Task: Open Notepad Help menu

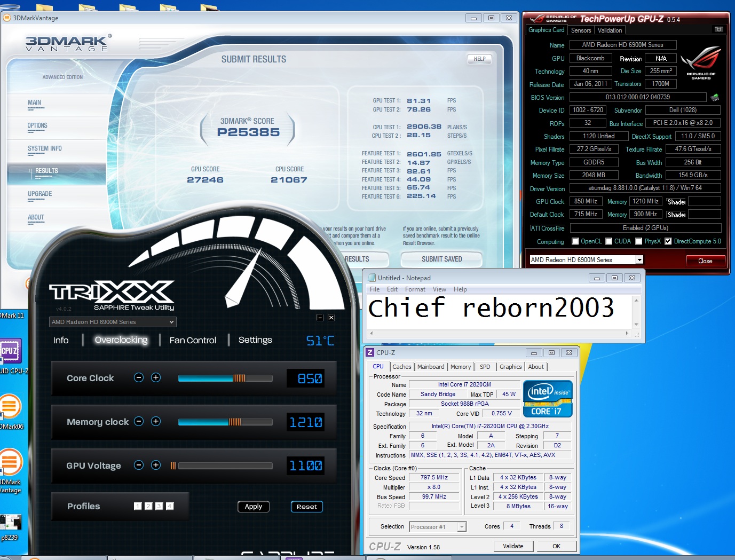Action: (x=460, y=289)
